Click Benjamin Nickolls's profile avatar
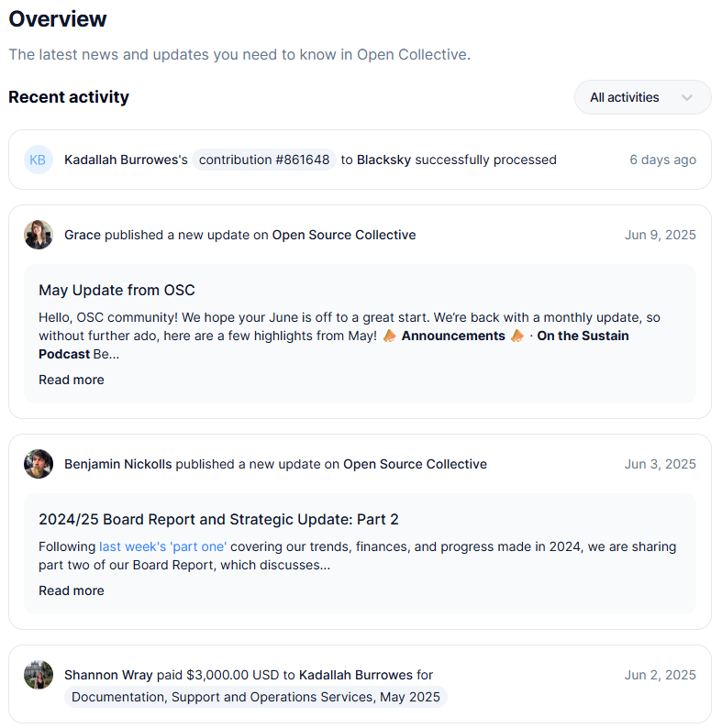The height and width of the screenshot is (728, 722). 39,464
